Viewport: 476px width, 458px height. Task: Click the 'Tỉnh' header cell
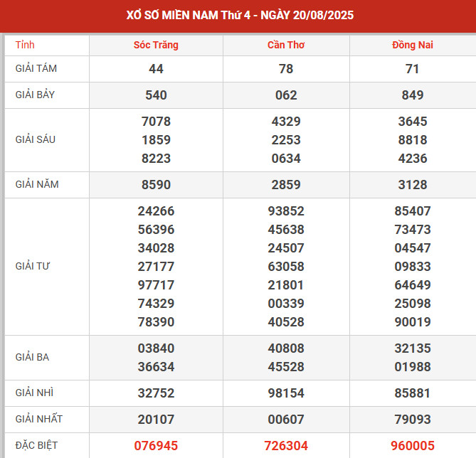(25, 45)
